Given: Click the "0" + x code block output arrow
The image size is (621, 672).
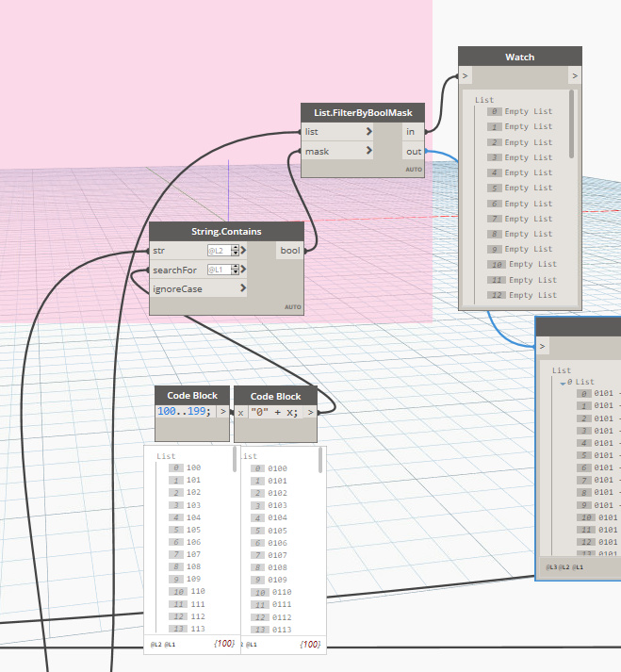Looking at the screenshot, I should coord(310,413).
